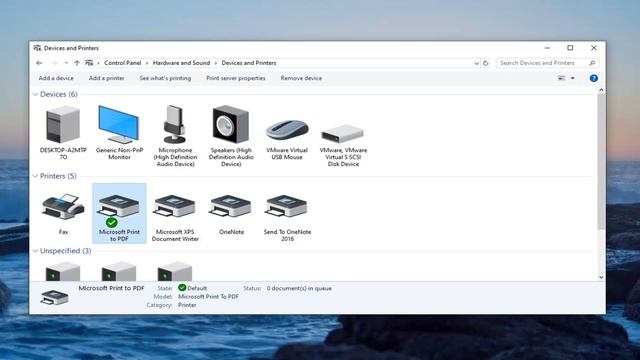
Task: Collapse the Printers (5) group
Action: pos(35,176)
